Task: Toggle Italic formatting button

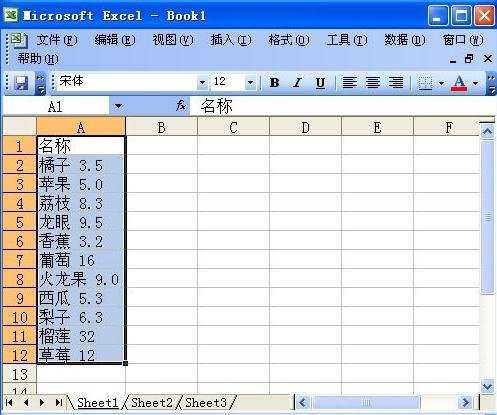Action: [x=297, y=82]
